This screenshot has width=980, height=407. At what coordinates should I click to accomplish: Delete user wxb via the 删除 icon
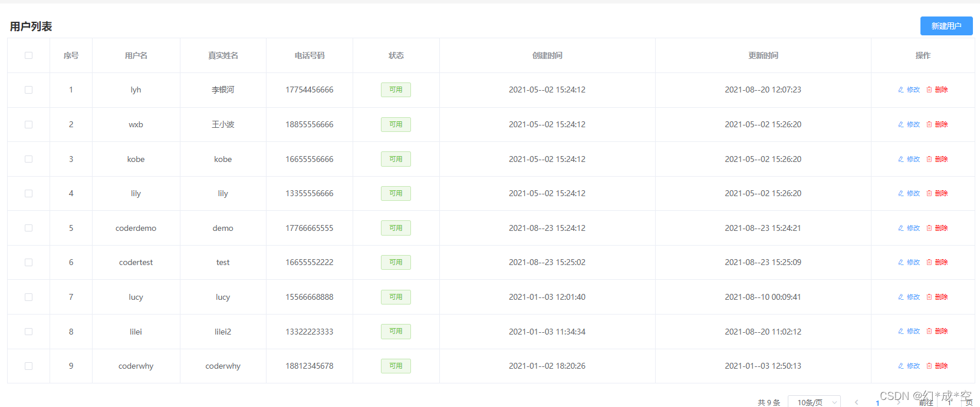click(937, 124)
